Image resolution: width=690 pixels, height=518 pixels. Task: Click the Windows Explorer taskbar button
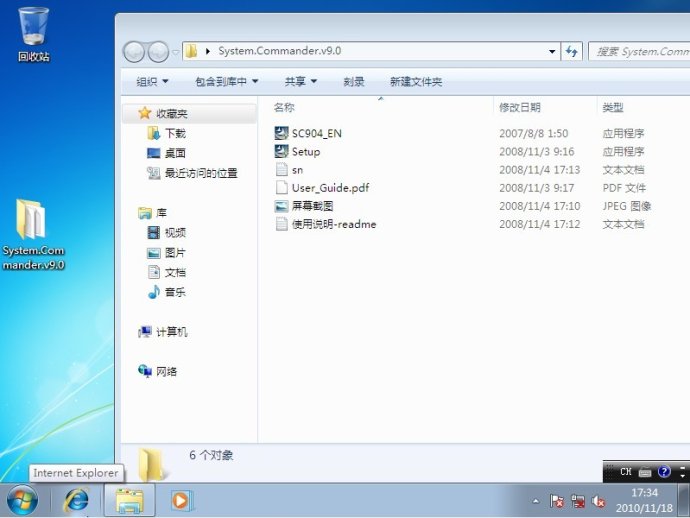(x=129, y=500)
